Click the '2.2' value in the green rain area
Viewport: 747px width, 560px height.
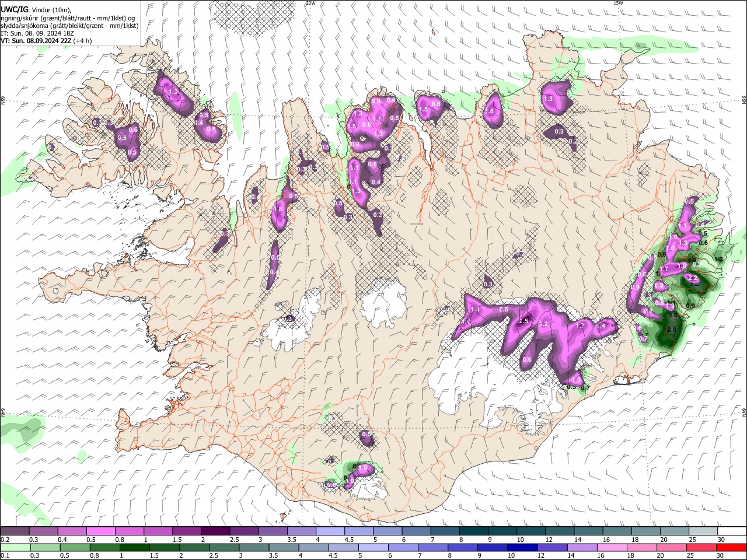click(x=693, y=279)
